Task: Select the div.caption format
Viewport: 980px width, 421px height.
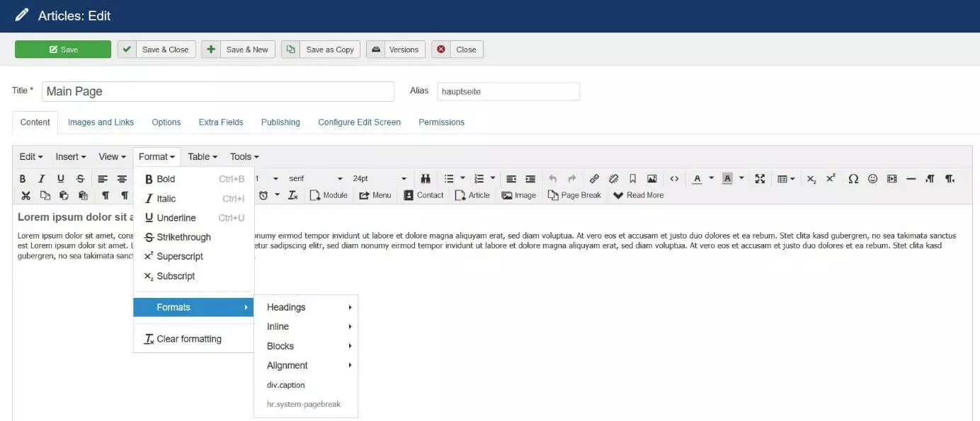Action: [306, 385]
